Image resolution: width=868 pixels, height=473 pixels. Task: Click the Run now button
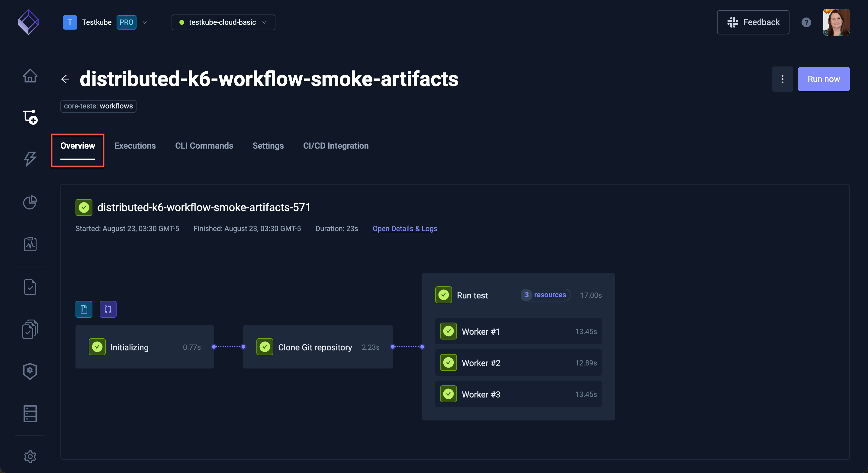pos(823,79)
